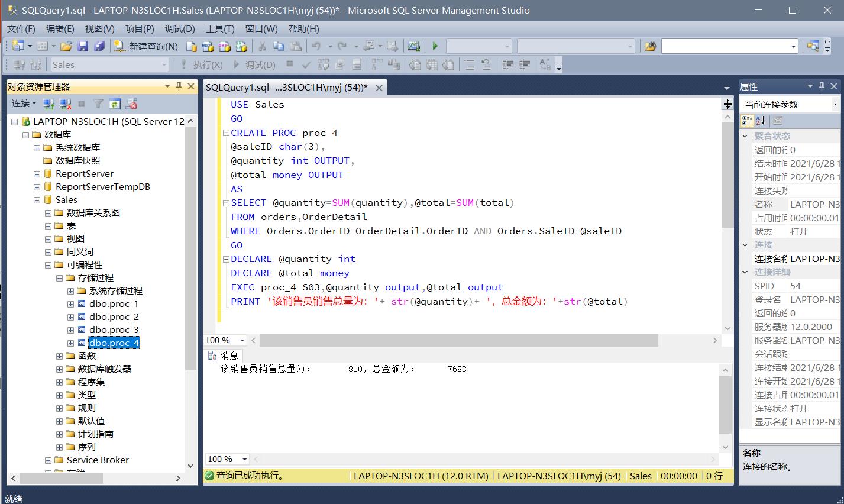Click the Analysis Services DMX Query icon
The height and width of the screenshot is (504, 844).
224,46
